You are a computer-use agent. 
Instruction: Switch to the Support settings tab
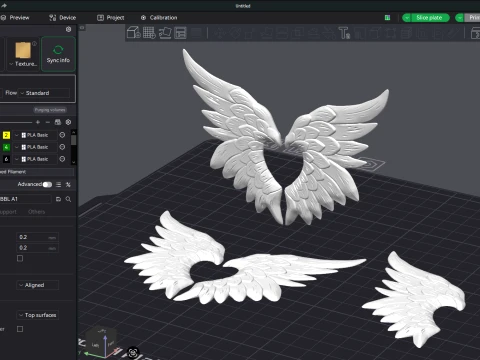pos(8,212)
